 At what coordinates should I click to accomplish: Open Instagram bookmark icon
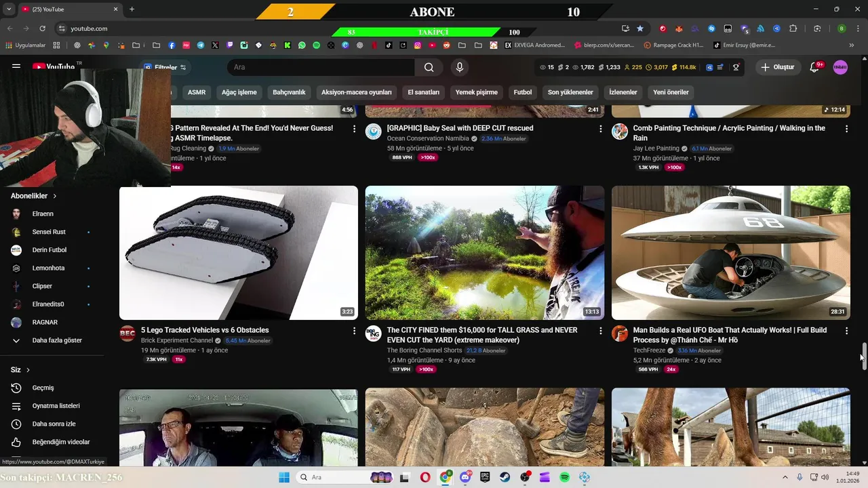click(x=418, y=45)
